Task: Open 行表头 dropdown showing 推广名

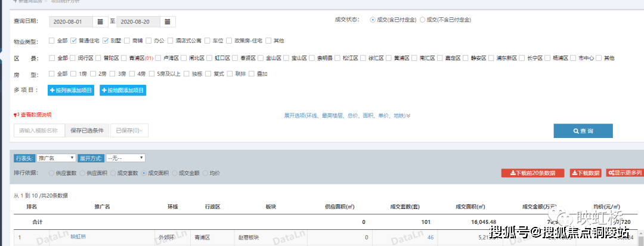Action: click(56, 158)
